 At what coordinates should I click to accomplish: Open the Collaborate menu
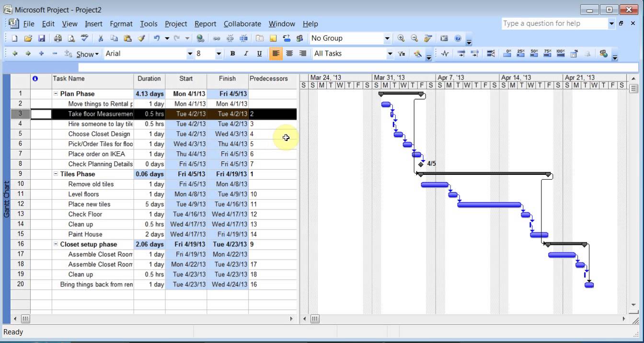242,23
